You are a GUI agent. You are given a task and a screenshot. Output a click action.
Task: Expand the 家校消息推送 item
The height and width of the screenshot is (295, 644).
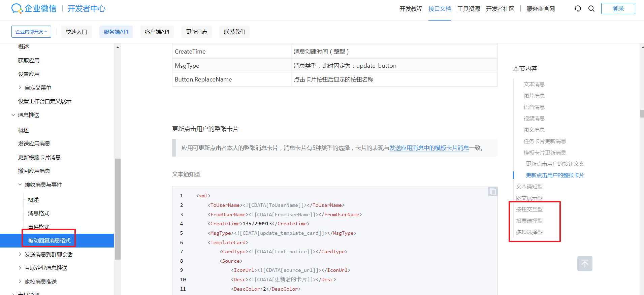(x=20, y=282)
